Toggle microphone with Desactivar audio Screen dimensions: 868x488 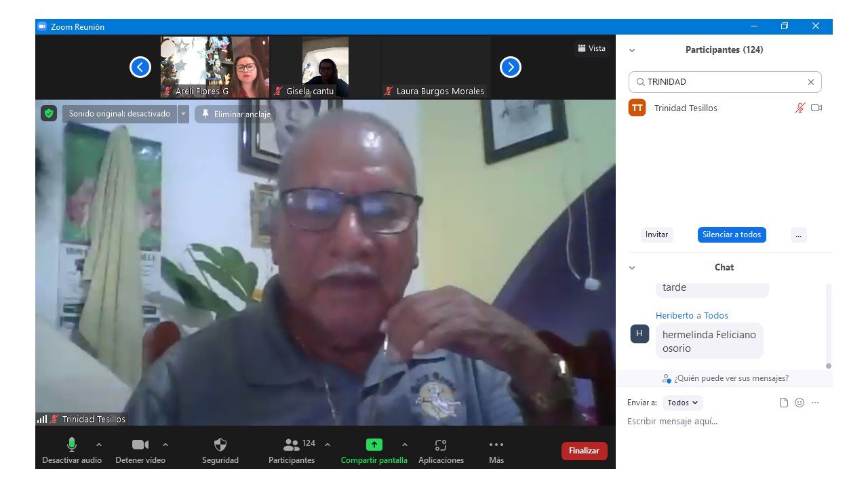pyautogui.click(x=71, y=445)
